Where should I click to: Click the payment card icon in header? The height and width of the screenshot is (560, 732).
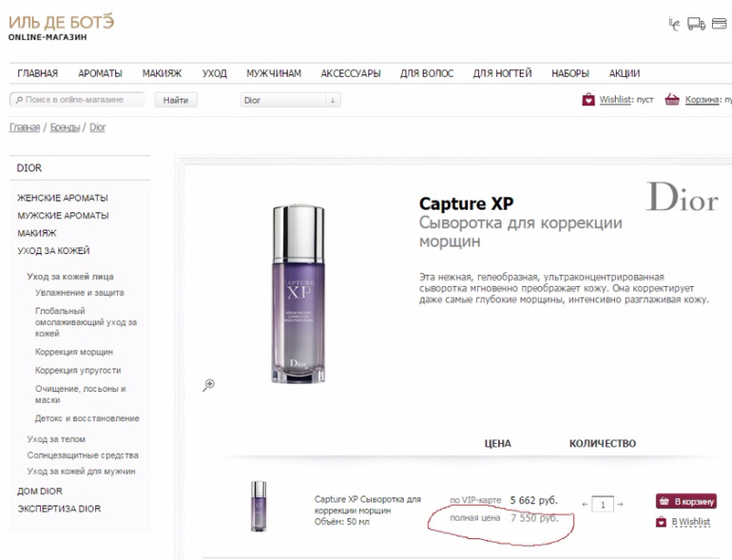click(x=720, y=24)
